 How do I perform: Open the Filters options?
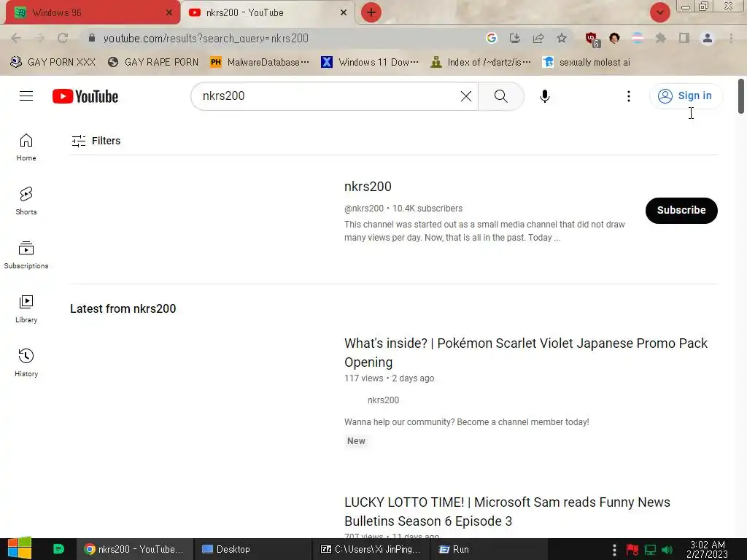click(x=96, y=141)
